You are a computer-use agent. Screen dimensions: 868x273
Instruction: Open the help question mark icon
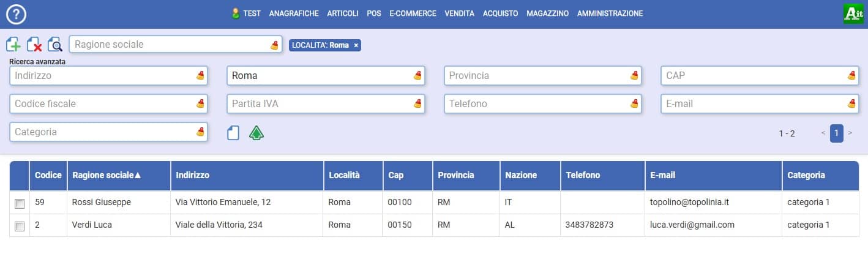15,13
